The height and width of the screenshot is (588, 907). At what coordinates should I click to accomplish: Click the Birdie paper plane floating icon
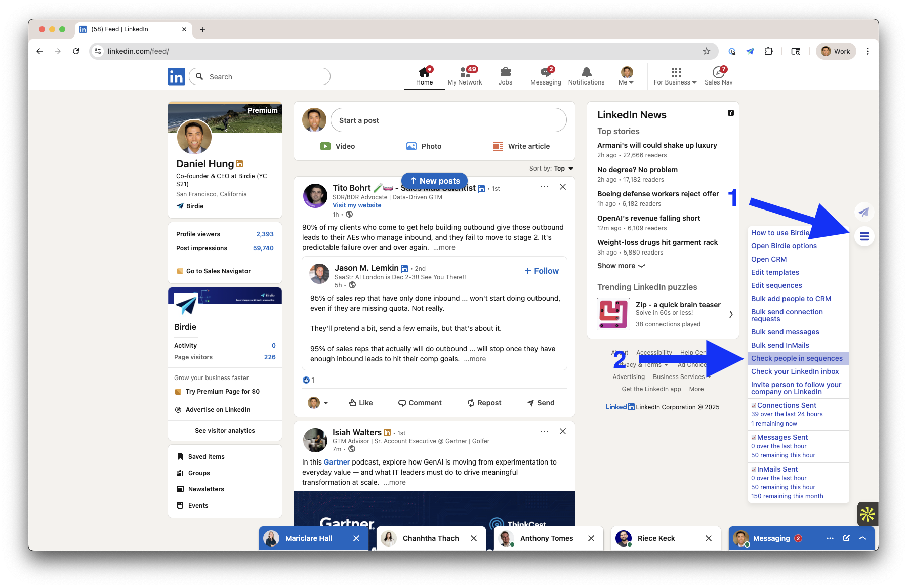[863, 212]
